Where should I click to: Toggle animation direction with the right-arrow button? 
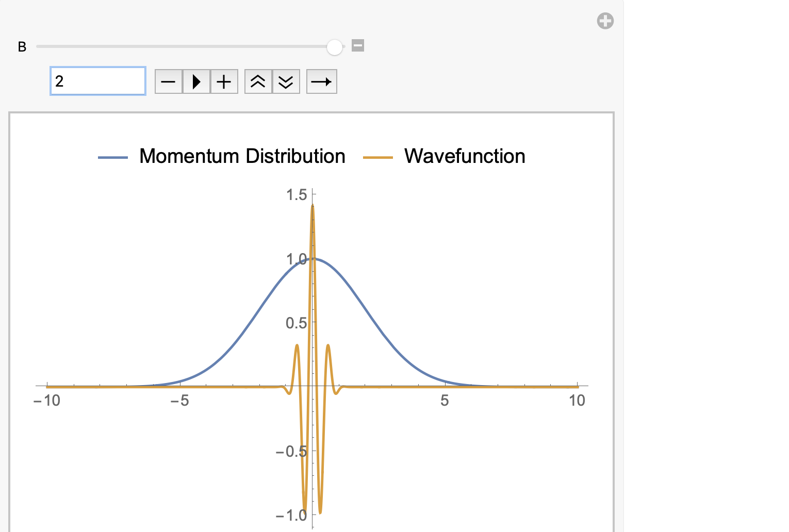click(321, 81)
